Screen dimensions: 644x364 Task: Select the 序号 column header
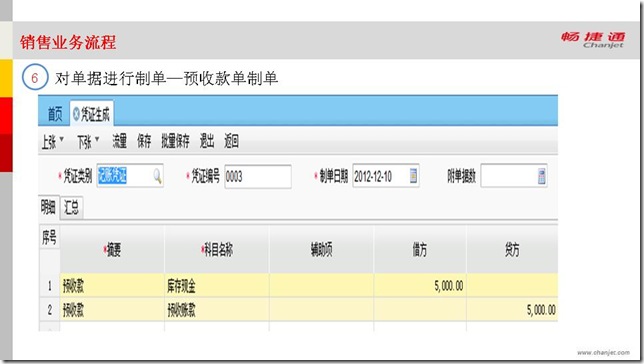point(49,237)
